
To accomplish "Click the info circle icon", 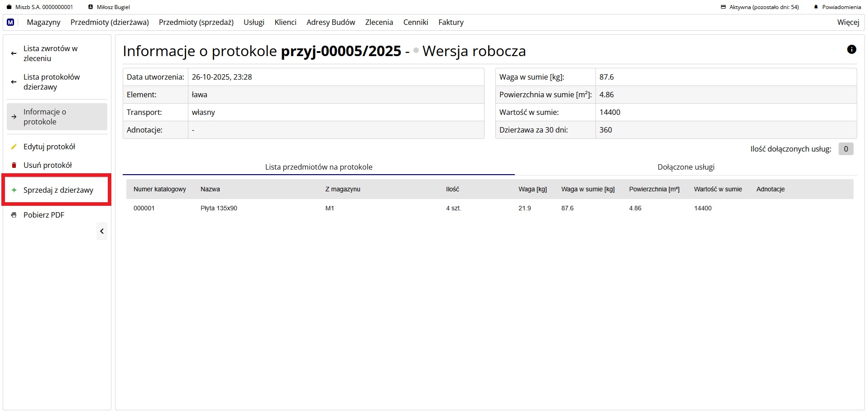I will 851,49.
